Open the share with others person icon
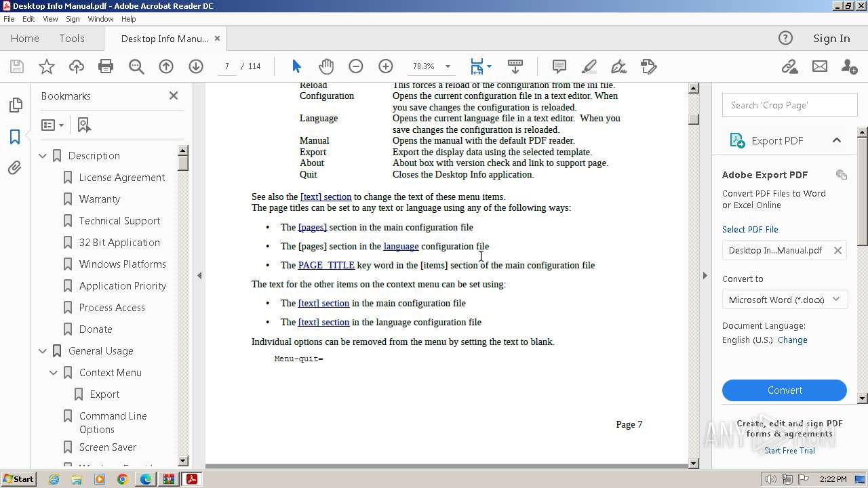 click(848, 66)
